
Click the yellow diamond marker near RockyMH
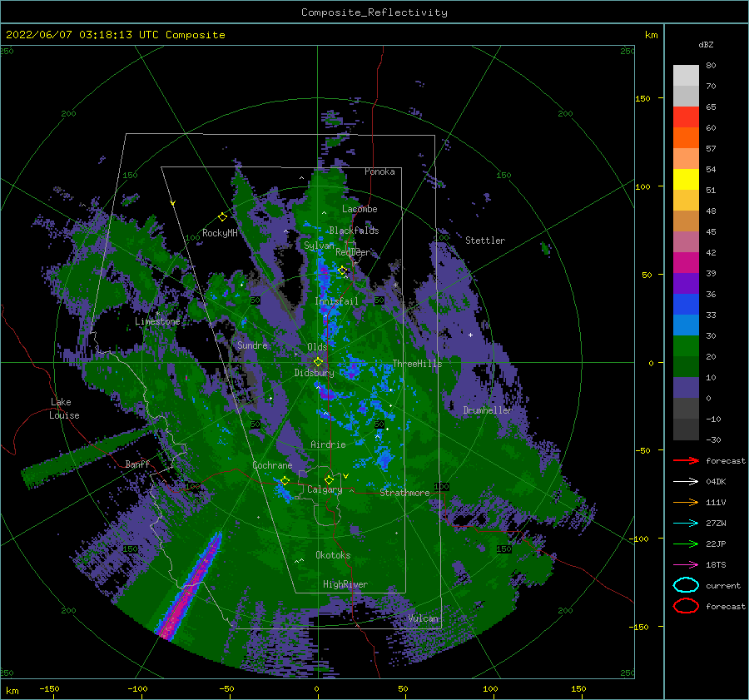[222, 217]
